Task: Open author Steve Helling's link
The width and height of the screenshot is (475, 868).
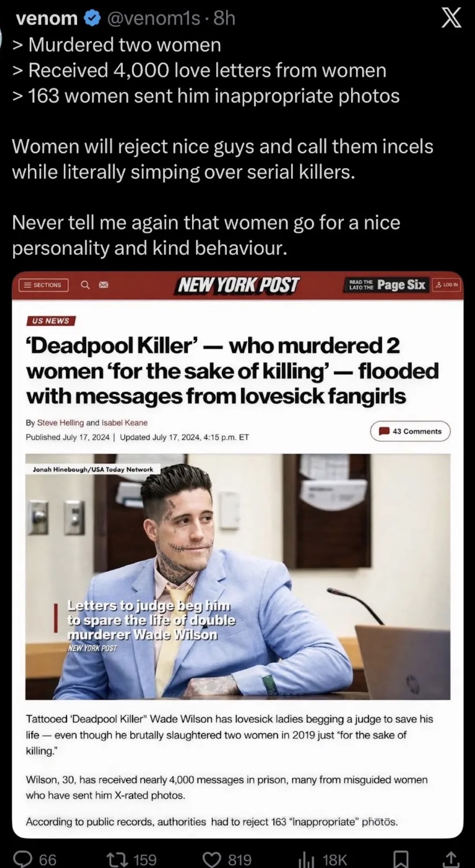Action: (60, 422)
